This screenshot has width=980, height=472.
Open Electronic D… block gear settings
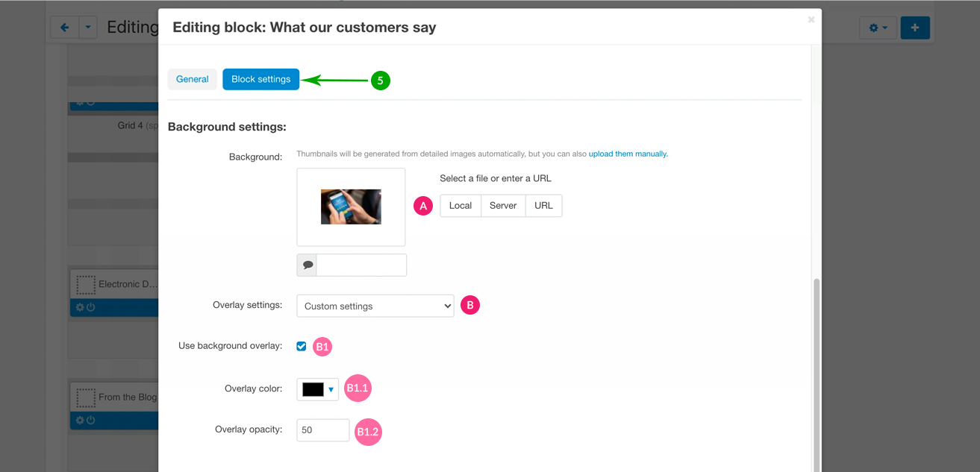[80, 307]
